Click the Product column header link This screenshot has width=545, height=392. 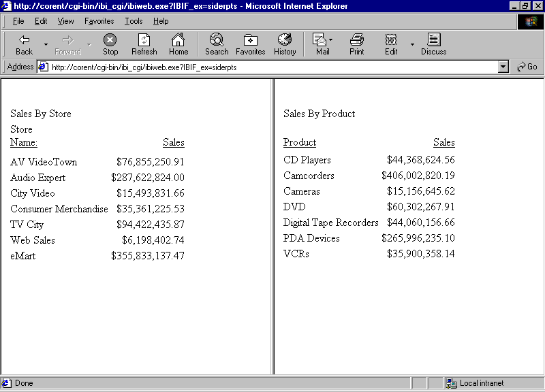(x=300, y=142)
